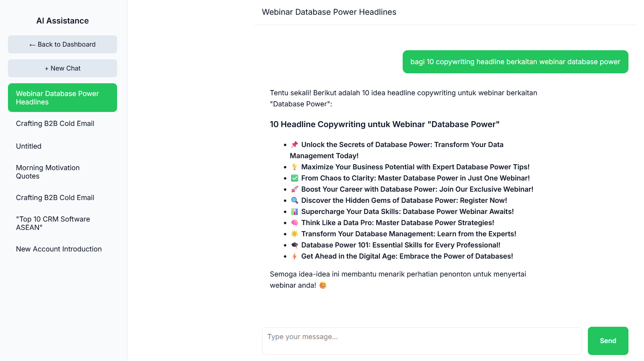Open second Crafting B2B Cold Email chat
Viewport: 644px width, 361px height.
pos(55,198)
